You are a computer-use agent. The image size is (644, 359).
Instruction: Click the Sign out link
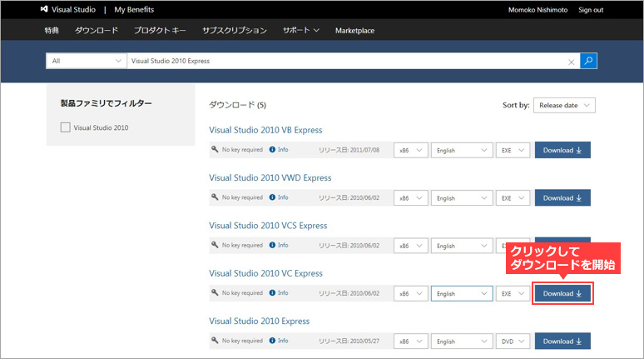(591, 10)
